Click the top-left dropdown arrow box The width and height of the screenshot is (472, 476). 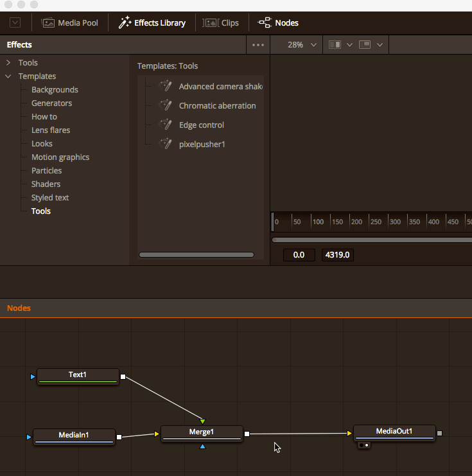click(15, 22)
